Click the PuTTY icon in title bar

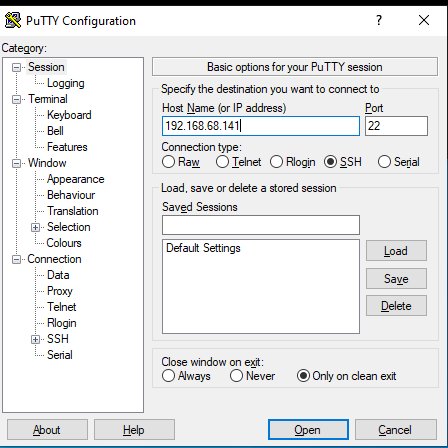coord(13,20)
